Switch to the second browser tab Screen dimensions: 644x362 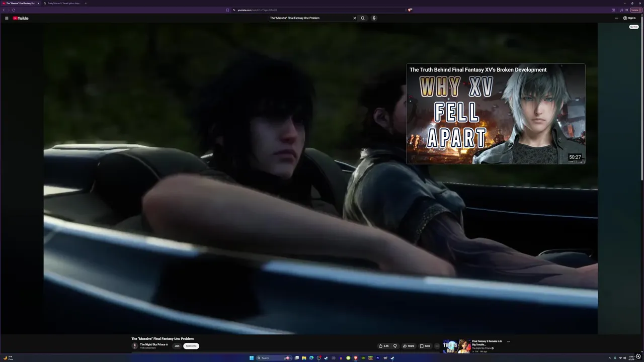coord(63,3)
